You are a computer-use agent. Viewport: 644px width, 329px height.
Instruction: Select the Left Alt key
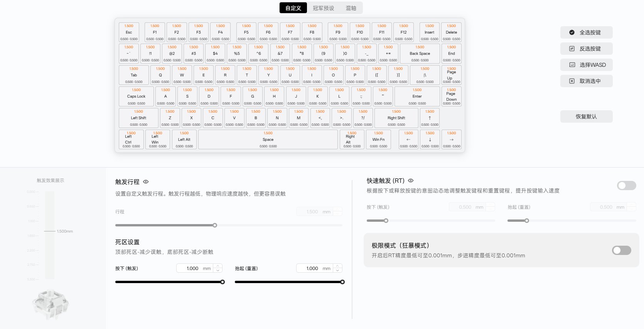point(184,140)
